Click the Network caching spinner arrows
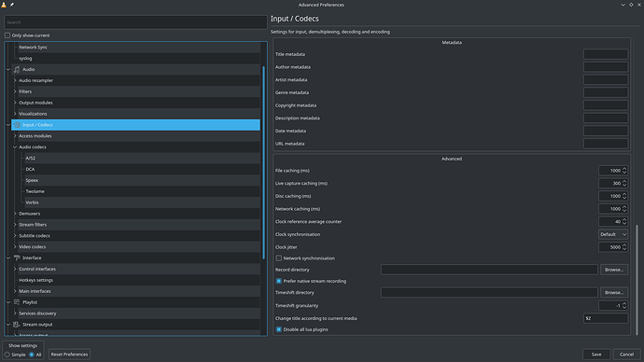This screenshot has width=644, height=362. (624, 209)
